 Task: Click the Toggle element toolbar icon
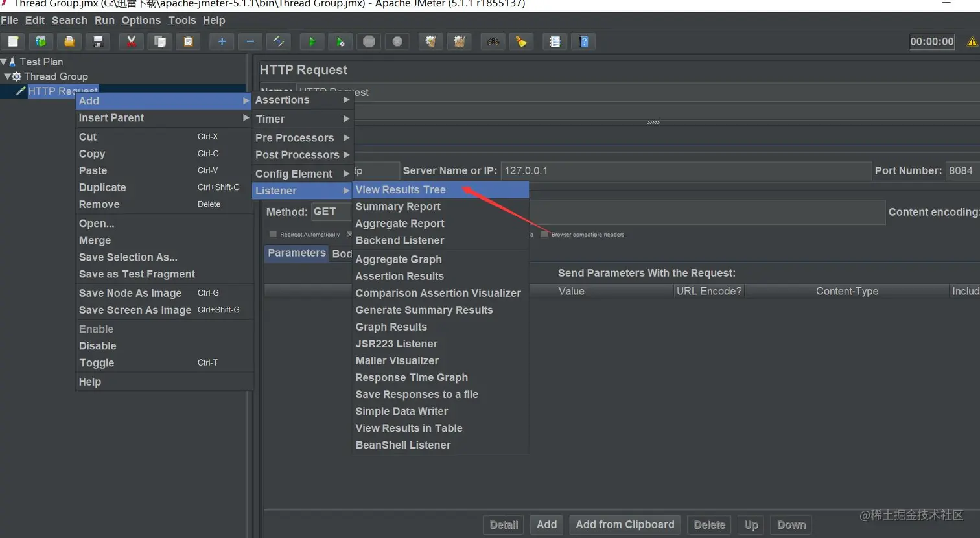[279, 41]
